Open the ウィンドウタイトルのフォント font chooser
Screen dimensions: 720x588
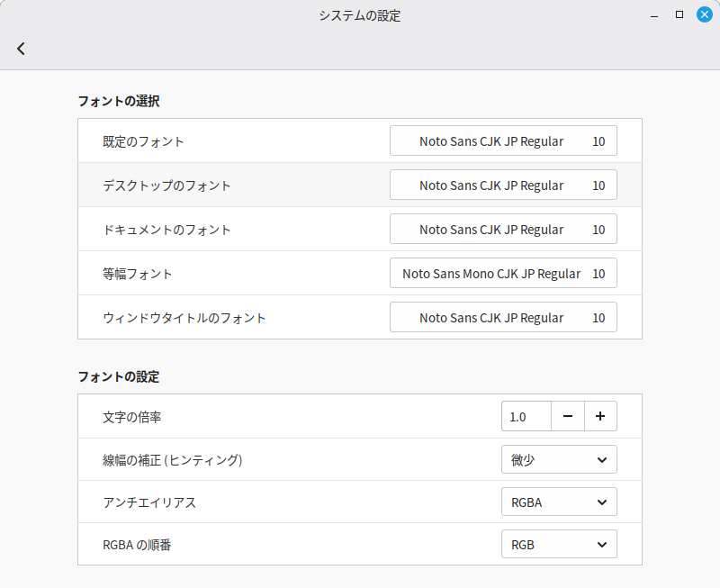point(503,318)
